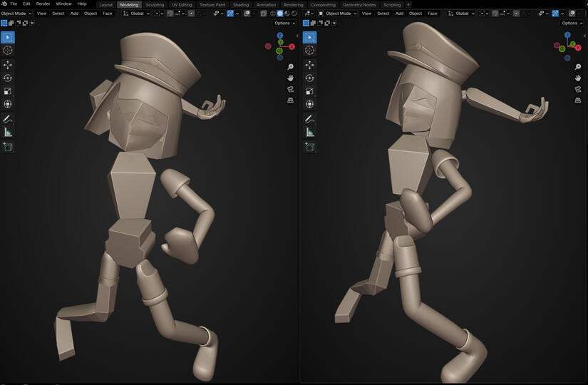Pick the Scale tool in left viewport
Image resolution: width=588 pixels, height=385 pixels.
(x=8, y=91)
